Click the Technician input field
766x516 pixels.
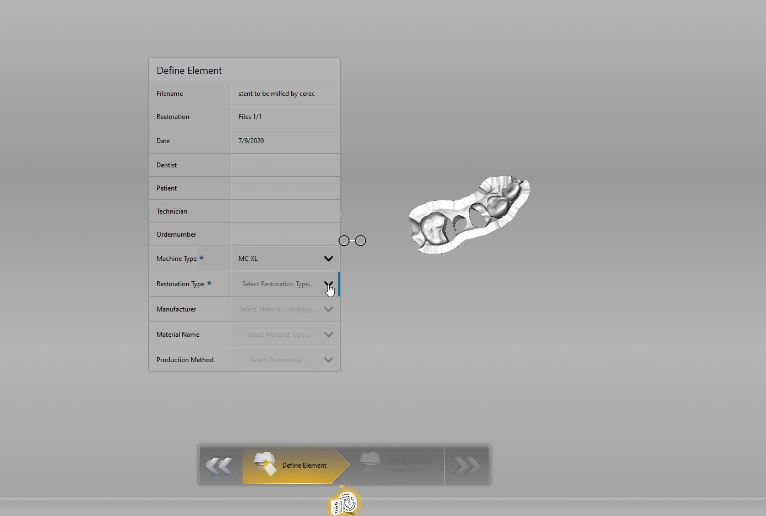(x=285, y=211)
